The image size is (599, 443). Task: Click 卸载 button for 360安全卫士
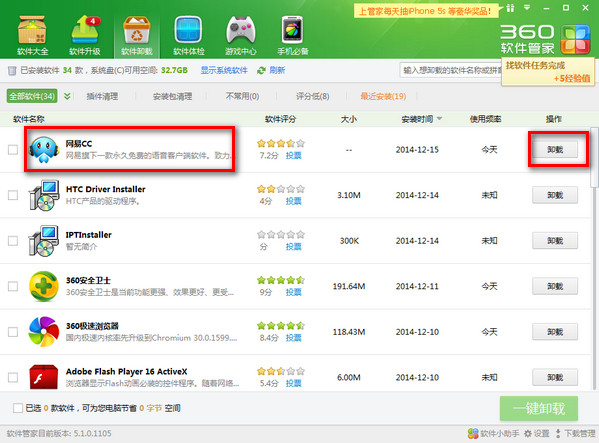coord(555,286)
